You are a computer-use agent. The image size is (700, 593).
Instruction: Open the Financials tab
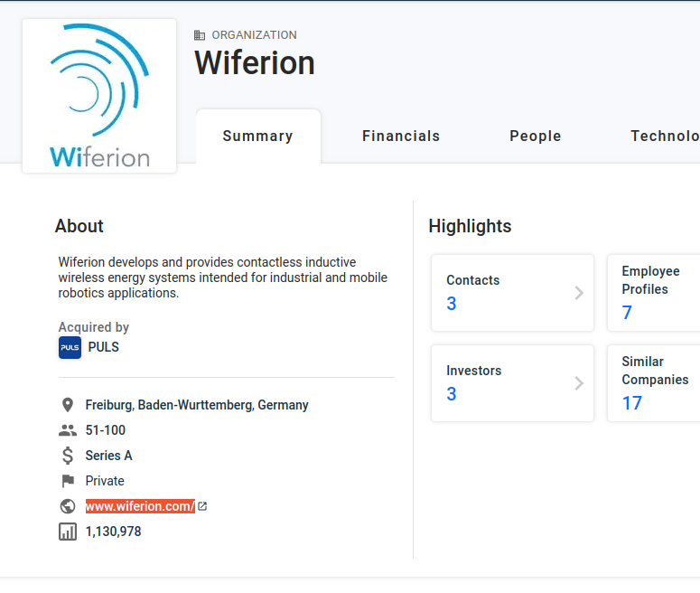(401, 136)
